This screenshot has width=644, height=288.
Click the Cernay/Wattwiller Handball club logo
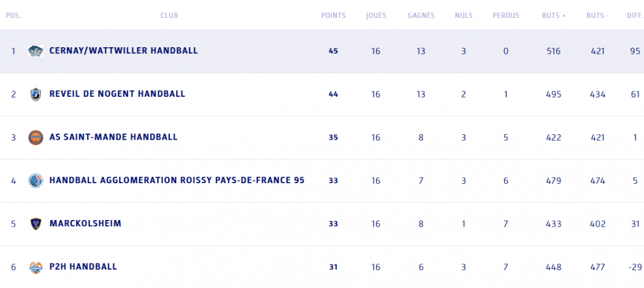click(x=36, y=51)
